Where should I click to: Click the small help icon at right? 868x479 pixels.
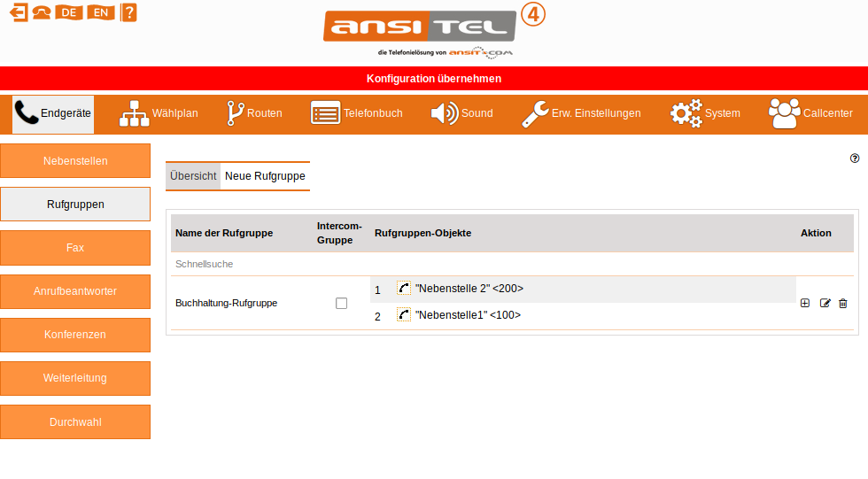[855, 158]
